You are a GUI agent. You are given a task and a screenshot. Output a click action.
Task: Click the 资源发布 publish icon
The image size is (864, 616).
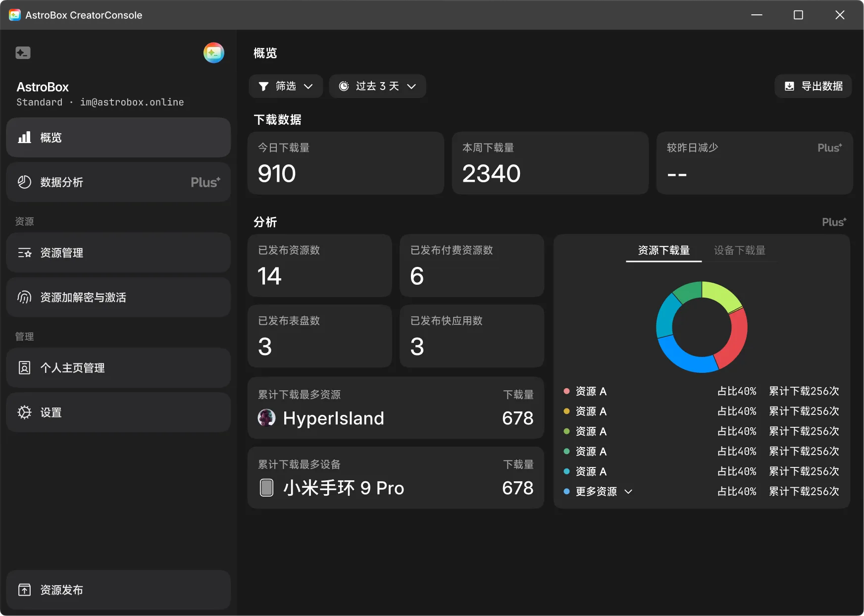(24, 589)
